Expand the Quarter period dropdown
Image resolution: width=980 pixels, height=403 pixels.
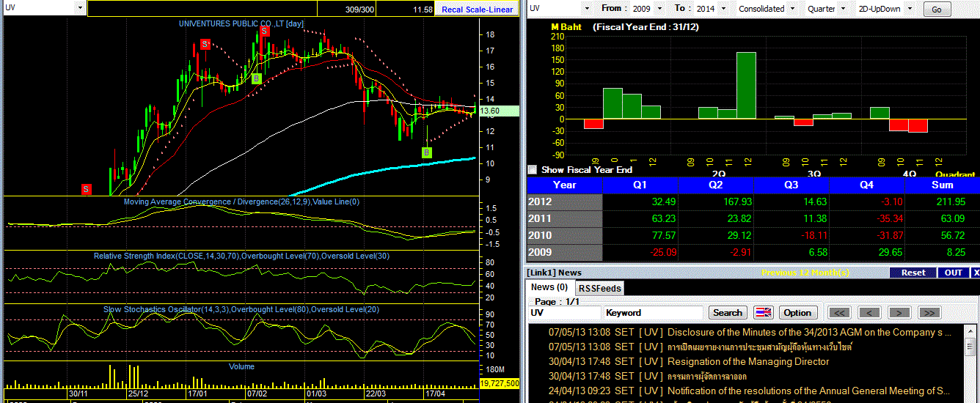(x=842, y=9)
